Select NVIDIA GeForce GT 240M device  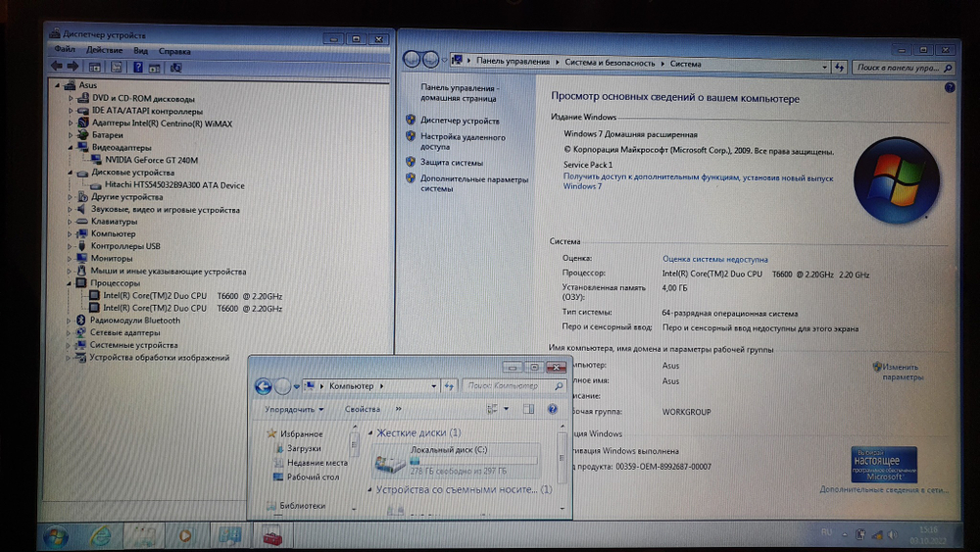click(x=151, y=160)
